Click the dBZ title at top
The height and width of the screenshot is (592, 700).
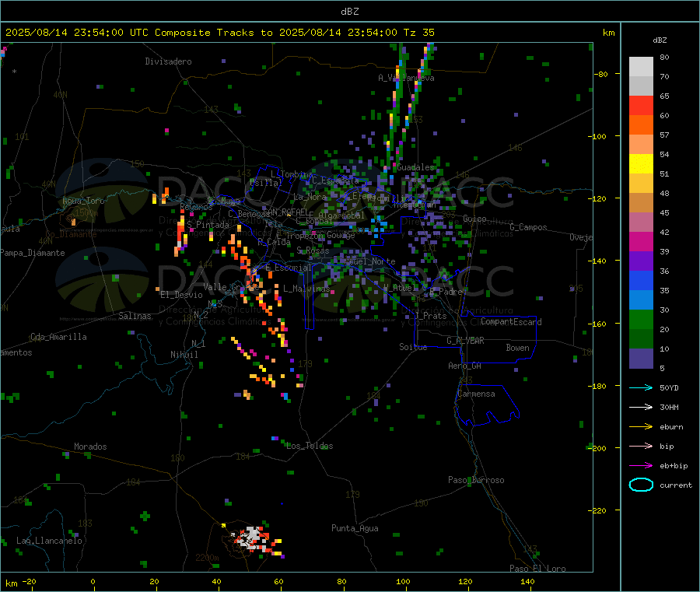(349, 12)
